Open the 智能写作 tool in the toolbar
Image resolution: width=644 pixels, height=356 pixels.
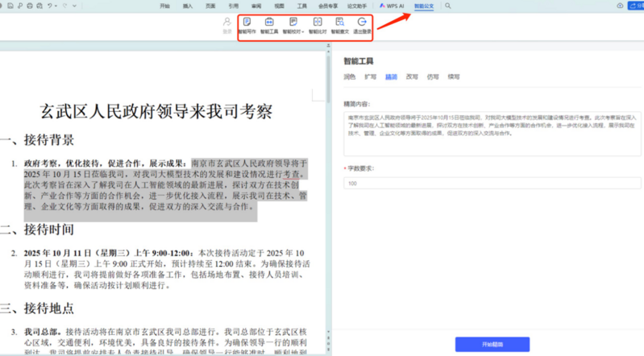(x=247, y=25)
